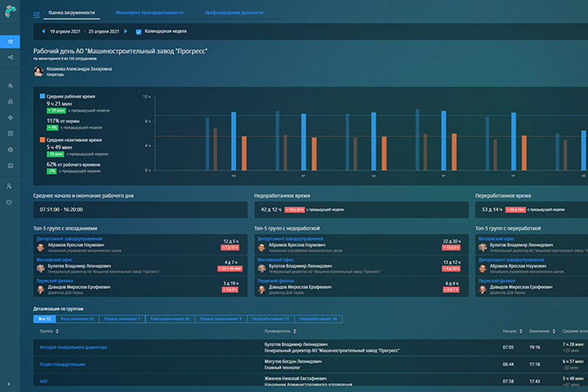This screenshot has width=588, height=392.
Task: Open the lock icon in the sidebar
Action: point(10,101)
